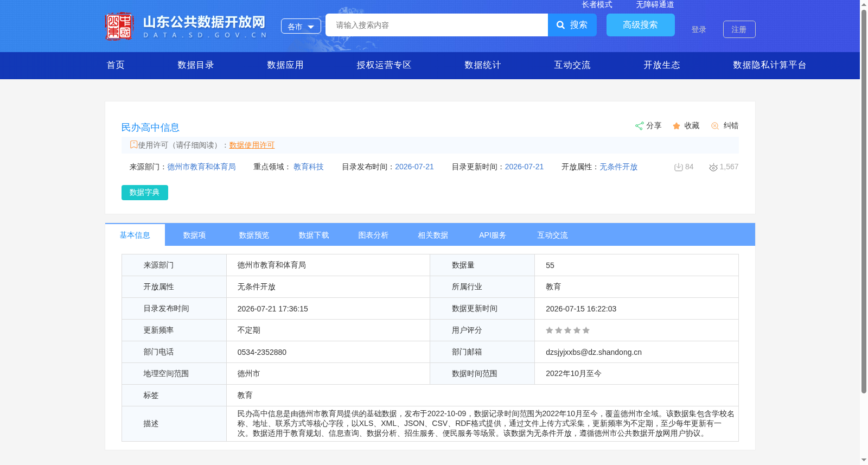Click the 教育科技 key field link
This screenshot has width=868, height=465.
tap(309, 167)
